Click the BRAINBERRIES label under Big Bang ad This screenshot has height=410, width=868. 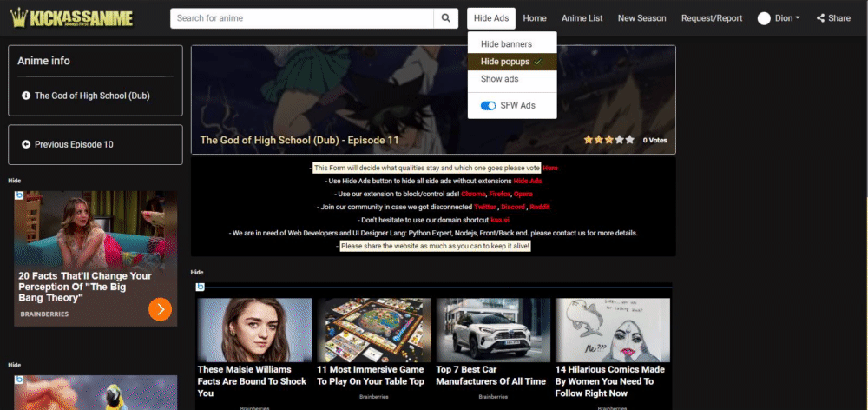[x=44, y=314]
